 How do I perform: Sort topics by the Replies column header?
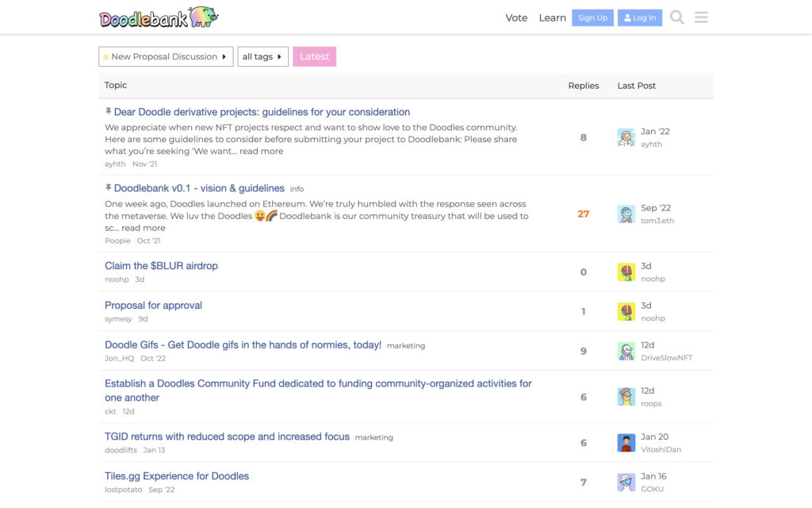point(583,86)
